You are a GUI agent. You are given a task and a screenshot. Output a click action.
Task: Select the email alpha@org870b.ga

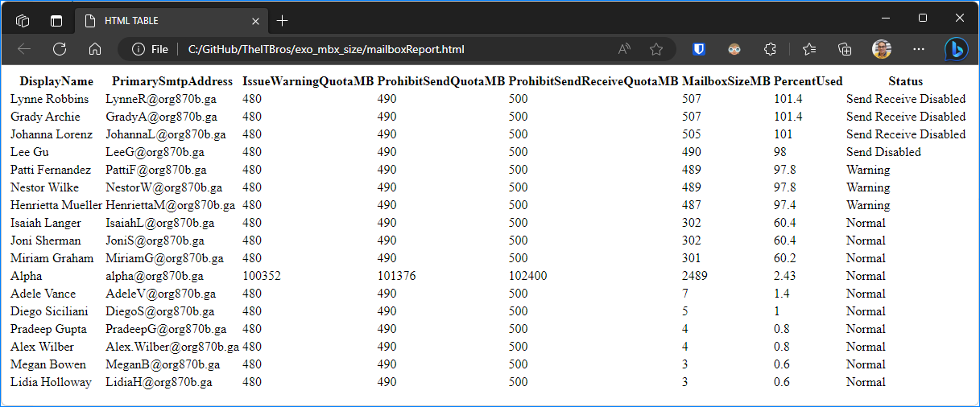tap(155, 276)
